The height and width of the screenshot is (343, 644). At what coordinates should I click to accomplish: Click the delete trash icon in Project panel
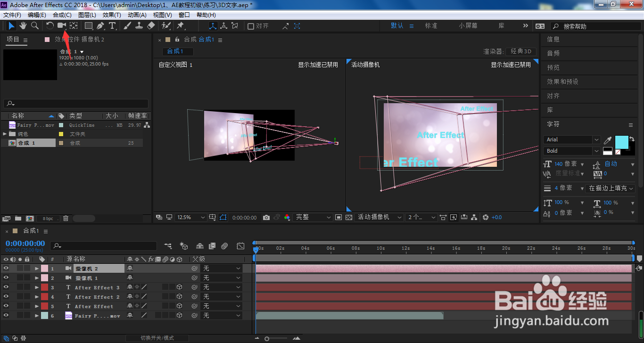(x=66, y=218)
